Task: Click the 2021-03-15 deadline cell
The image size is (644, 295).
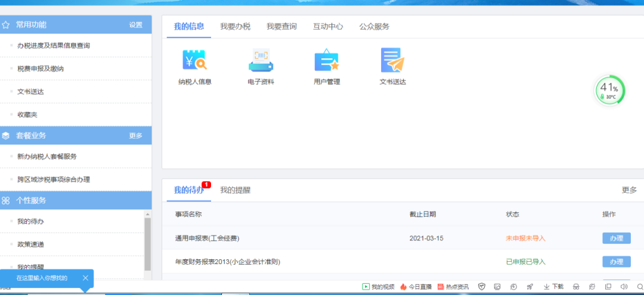Action: 426,238
